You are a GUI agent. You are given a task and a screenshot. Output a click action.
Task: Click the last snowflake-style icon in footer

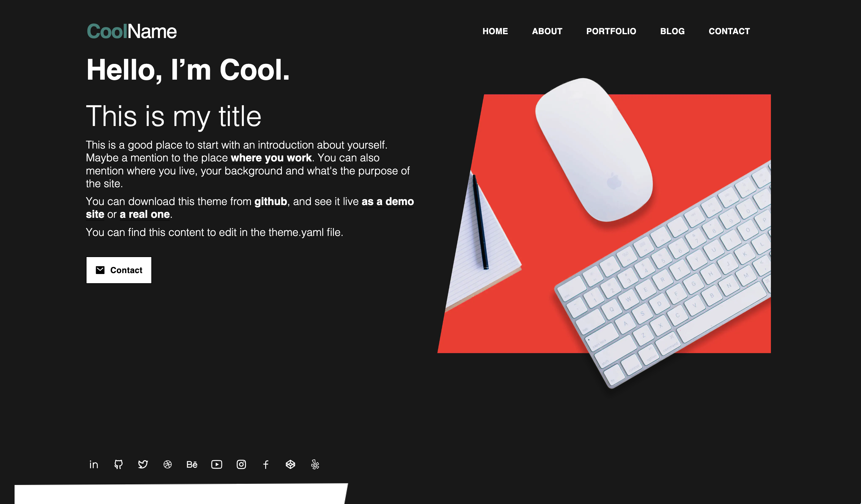click(315, 464)
